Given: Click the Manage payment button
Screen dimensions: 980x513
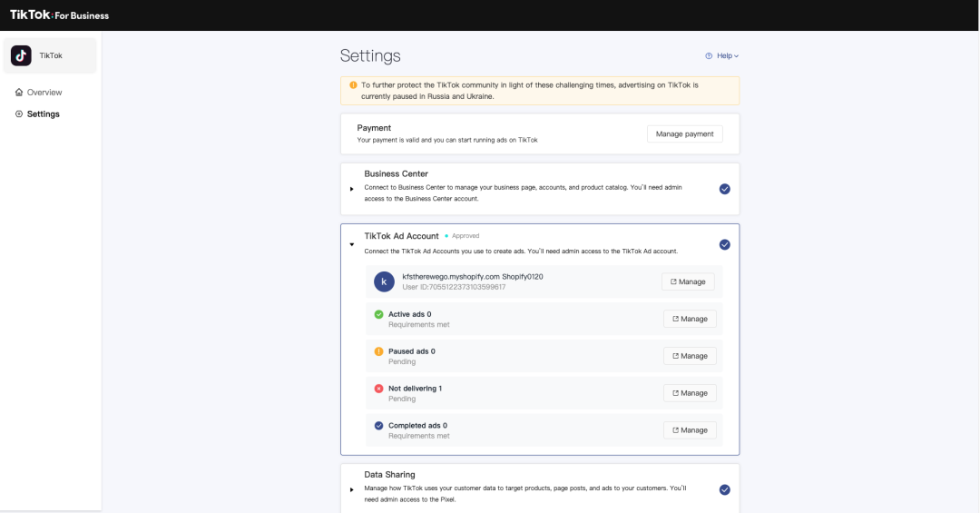Looking at the screenshot, I should pyautogui.click(x=684, y=133).
